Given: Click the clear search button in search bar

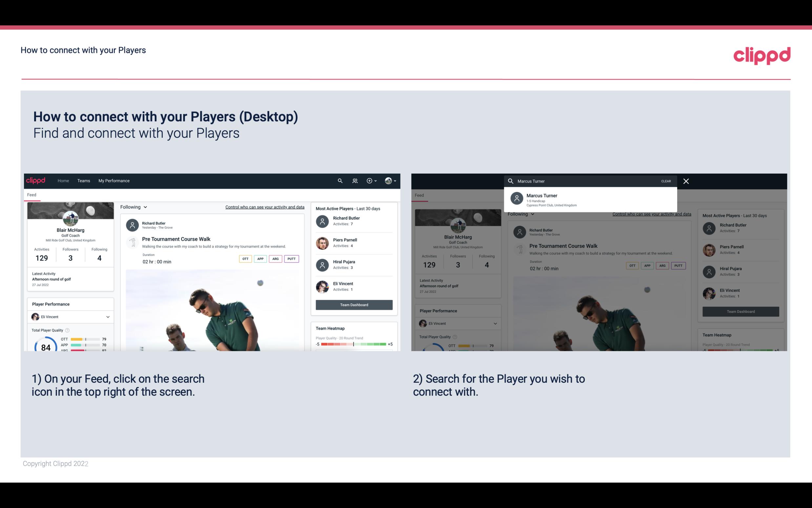Looking at the screenshot, I should [666, 181].
